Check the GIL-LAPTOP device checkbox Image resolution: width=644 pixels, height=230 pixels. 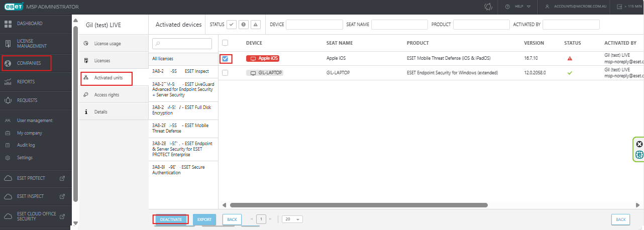225,73
